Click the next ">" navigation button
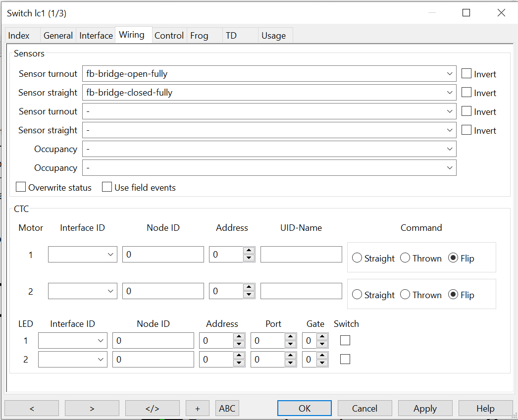518x420 pixels. [92, 408]
